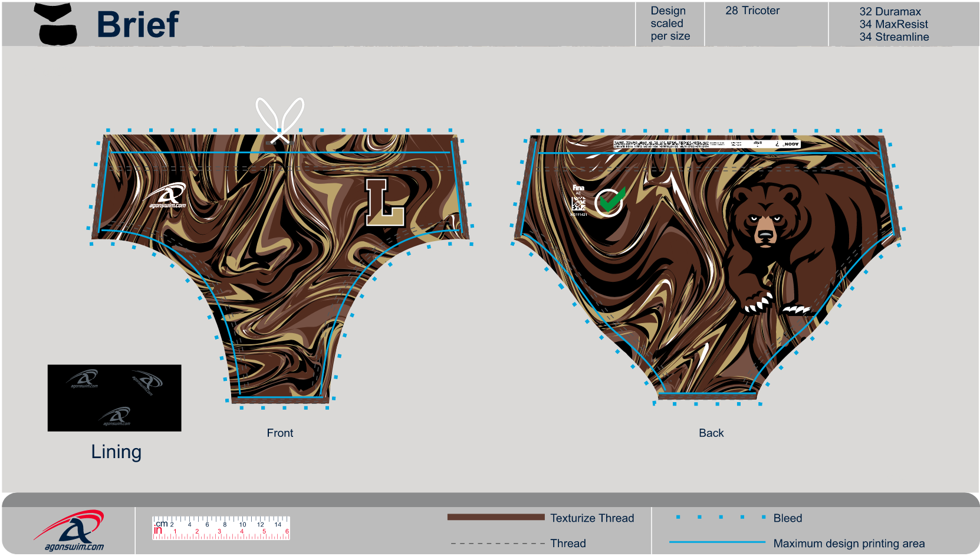Click the '32 Duramax' label
Image resolution: width=980 pixels, height=556 pixels.
pos(890,12)
